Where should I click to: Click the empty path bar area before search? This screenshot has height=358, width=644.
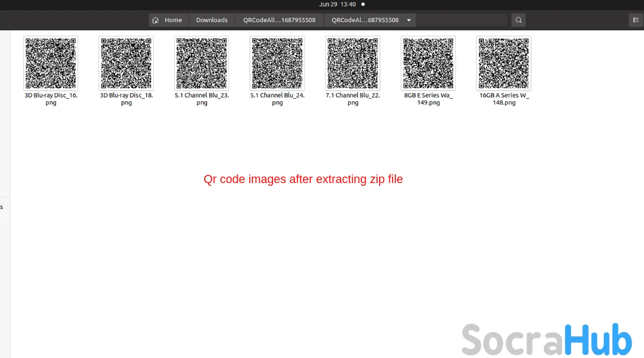tap(462, 20)
